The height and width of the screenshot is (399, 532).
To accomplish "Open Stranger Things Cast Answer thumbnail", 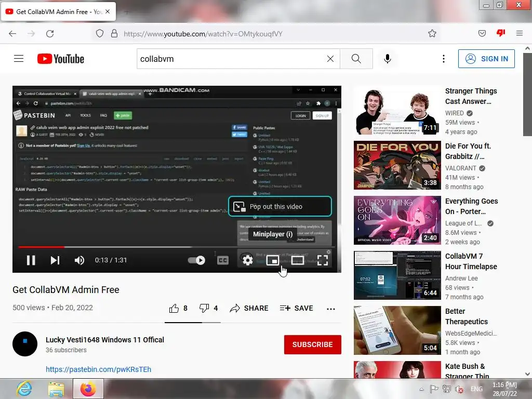I will (x=397, y=110).
